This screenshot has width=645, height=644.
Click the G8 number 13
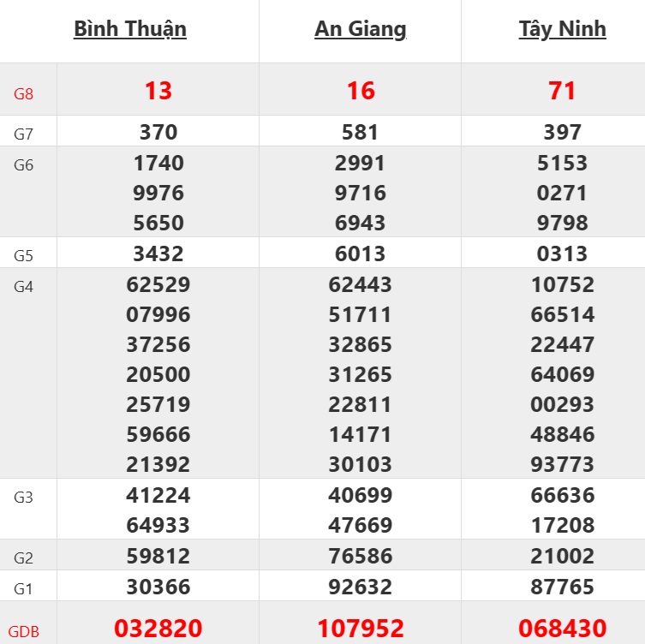158,91
